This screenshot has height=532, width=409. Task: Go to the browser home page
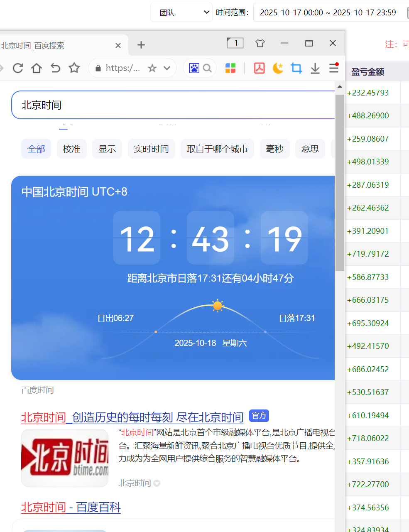click(37, 68)
